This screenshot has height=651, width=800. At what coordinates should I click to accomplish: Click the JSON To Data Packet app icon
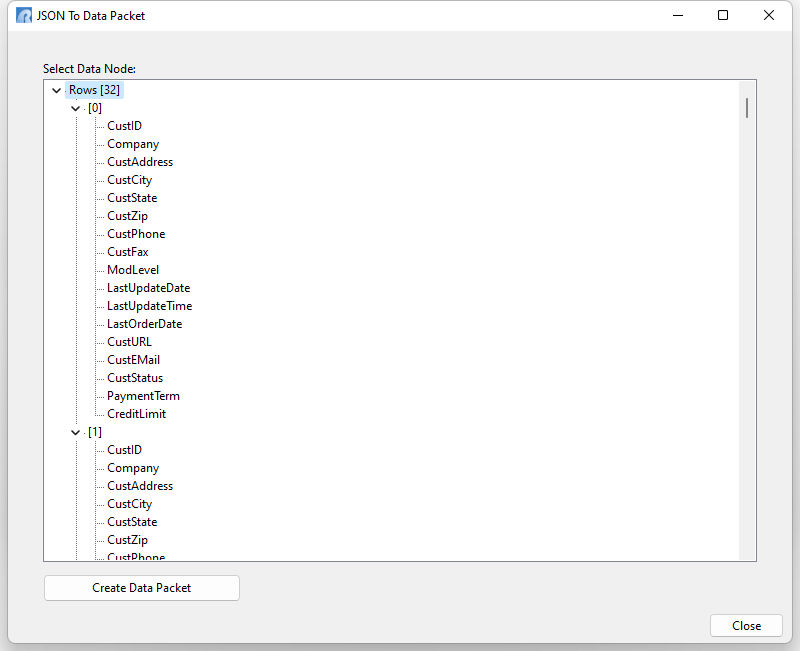click(x=24, y=16)
